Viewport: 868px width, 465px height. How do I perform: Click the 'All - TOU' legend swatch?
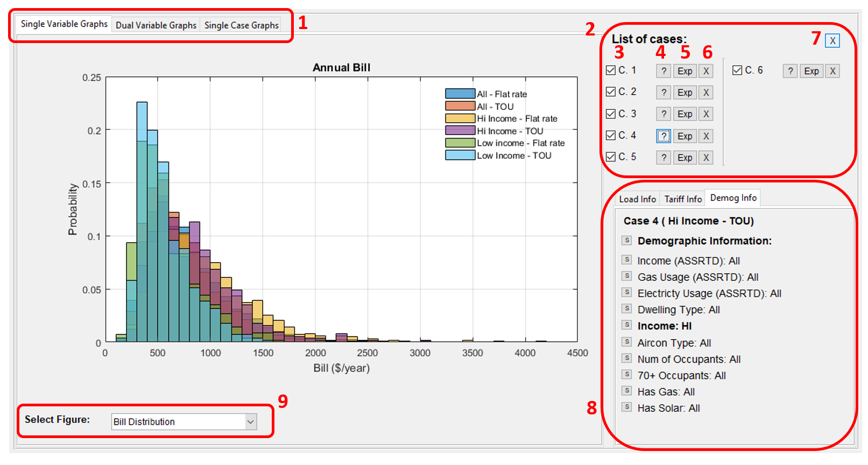(x=460, y=106)
